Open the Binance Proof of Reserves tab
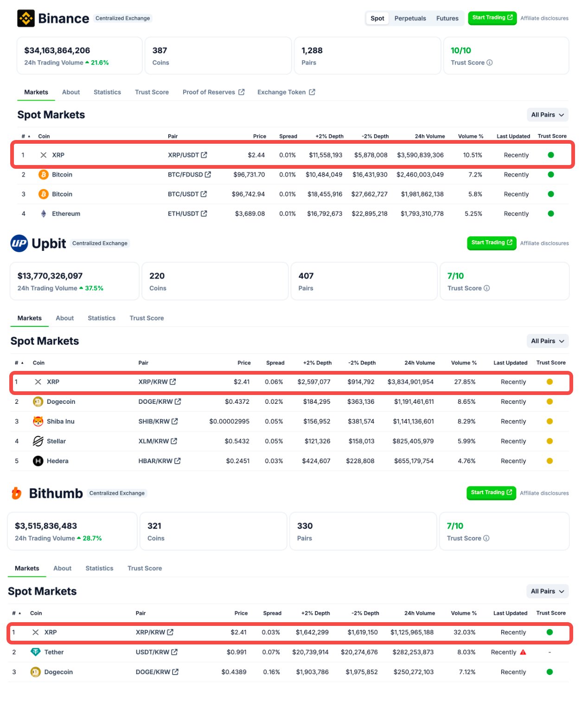Screen dimensions: 588x701 pyautogui.click(x=213, y=92)
